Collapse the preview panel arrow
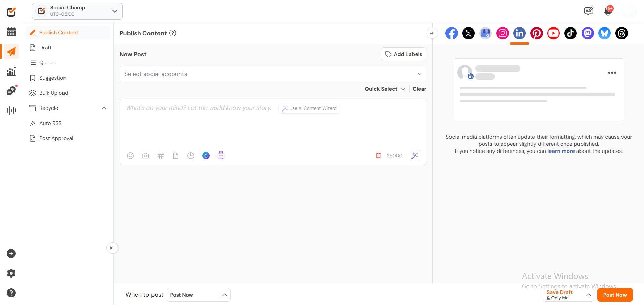 (x=432, y=33)
